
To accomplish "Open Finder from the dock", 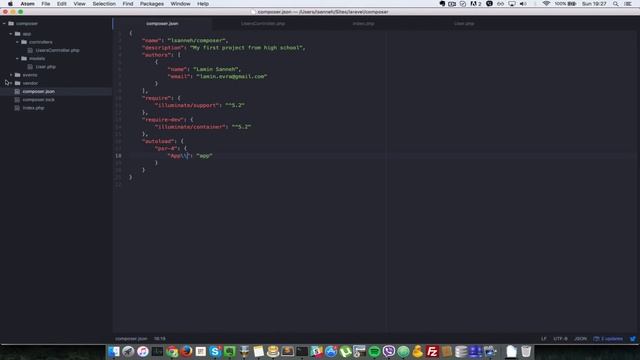I will [x=114, y=351].
